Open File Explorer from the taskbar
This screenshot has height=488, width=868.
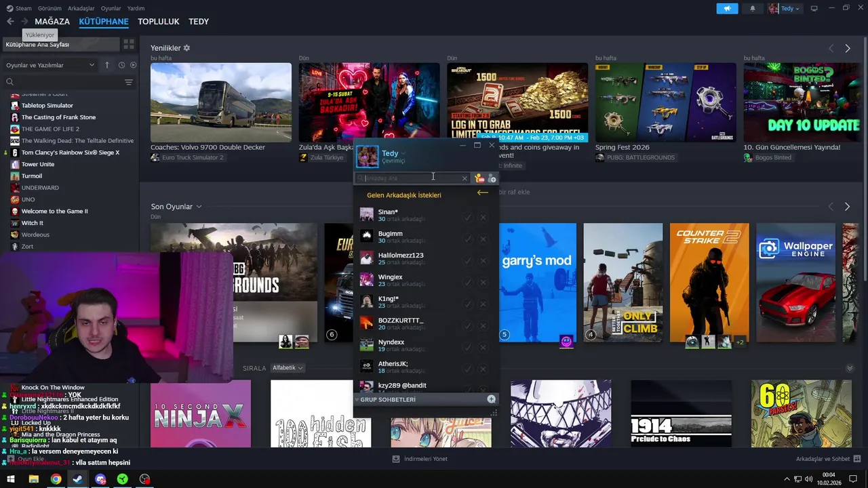coord(33,479)
